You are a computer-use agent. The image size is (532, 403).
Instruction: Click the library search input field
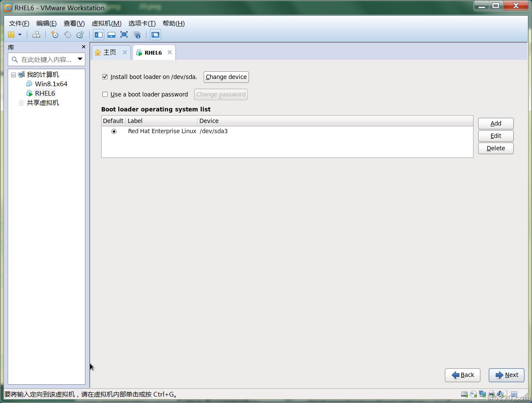pos(46,59)
